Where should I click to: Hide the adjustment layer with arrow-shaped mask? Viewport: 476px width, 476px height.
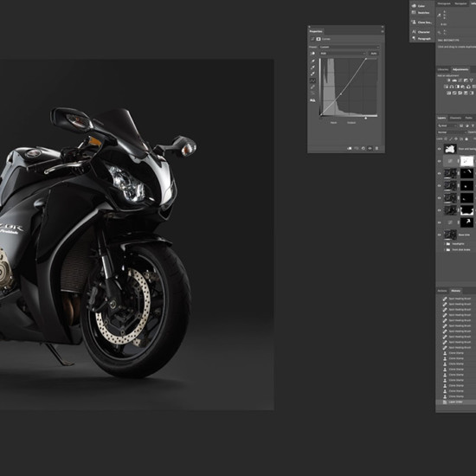[440, 222]
